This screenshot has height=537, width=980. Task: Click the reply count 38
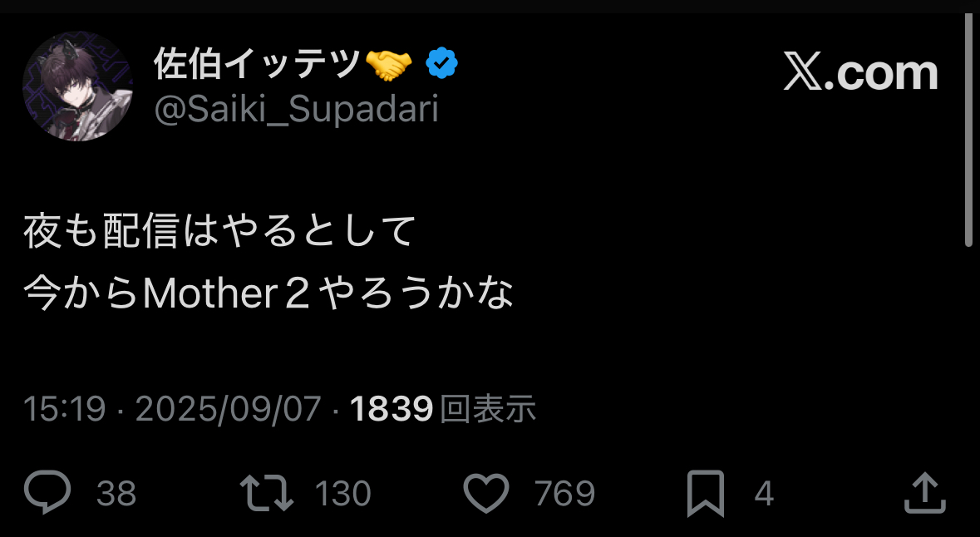[116, 494]
